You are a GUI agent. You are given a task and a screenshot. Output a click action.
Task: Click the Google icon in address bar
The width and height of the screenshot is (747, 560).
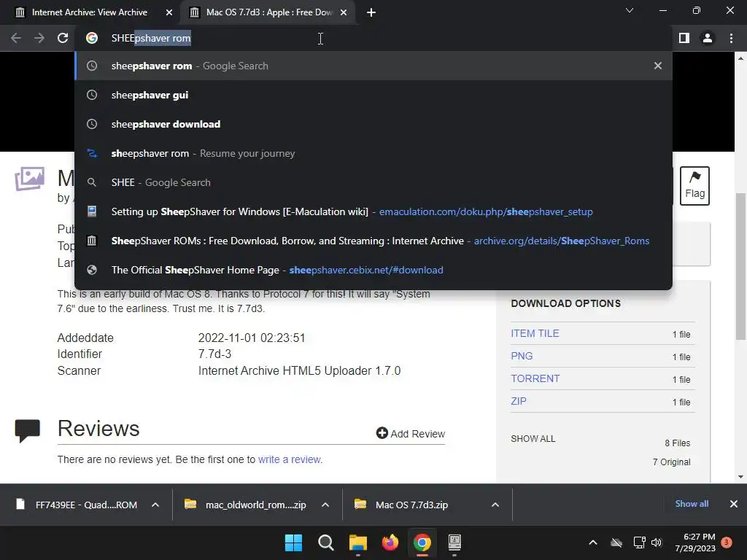point(92,38)
